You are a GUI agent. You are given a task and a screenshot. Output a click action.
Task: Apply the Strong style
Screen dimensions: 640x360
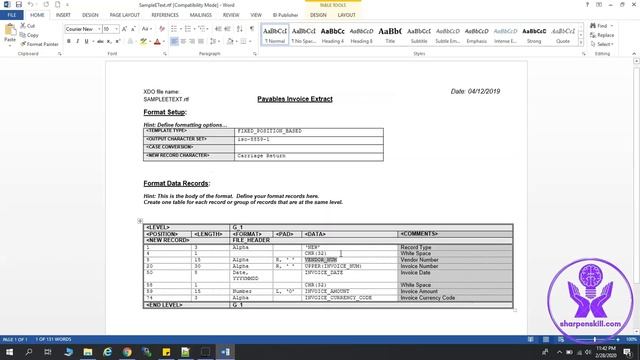pos(534,35)
